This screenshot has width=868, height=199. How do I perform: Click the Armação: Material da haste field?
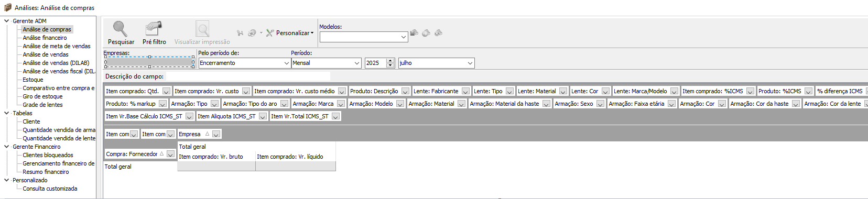pos(509,104)
